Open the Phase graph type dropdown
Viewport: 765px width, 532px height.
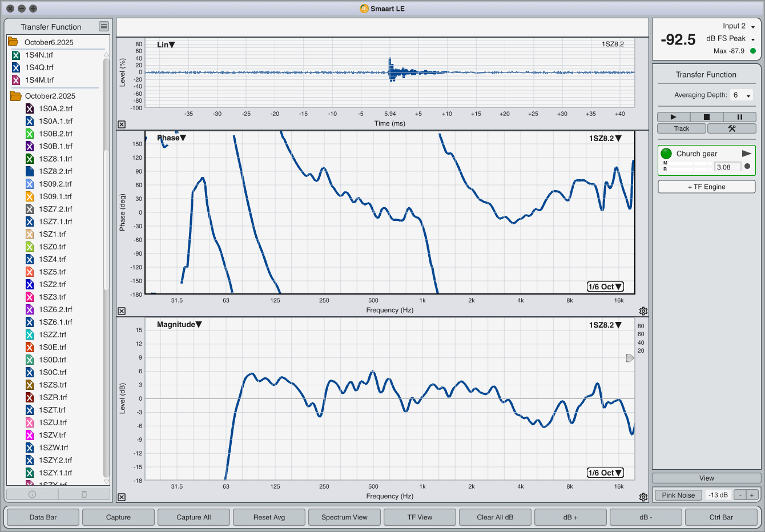click(171, 138)
